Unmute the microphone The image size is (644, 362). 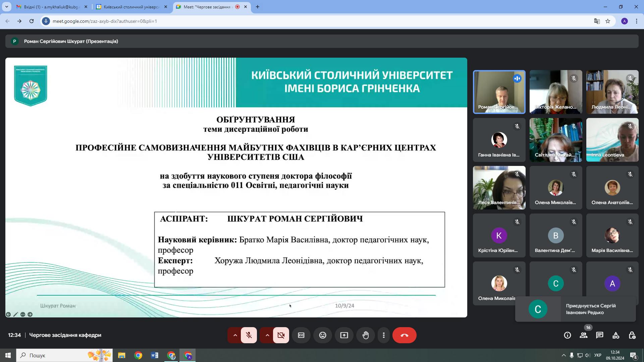tap(249, 335)
